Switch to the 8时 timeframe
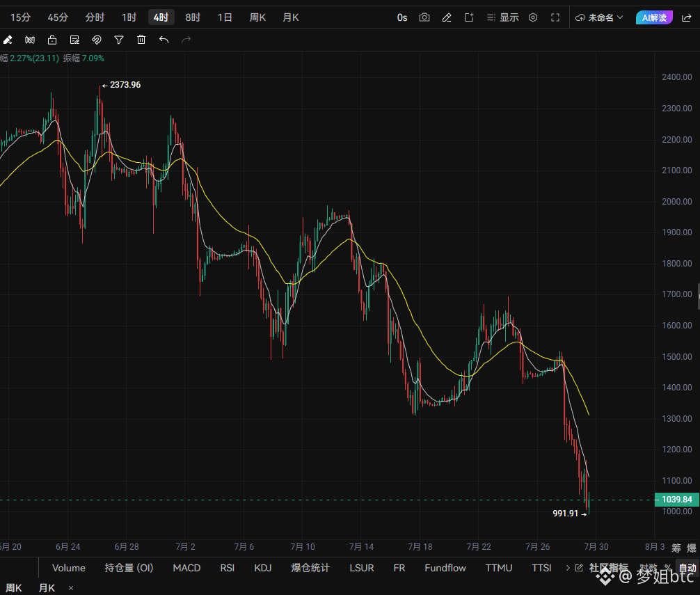Screen dimensions: 700x595 (x=193, y=17)
